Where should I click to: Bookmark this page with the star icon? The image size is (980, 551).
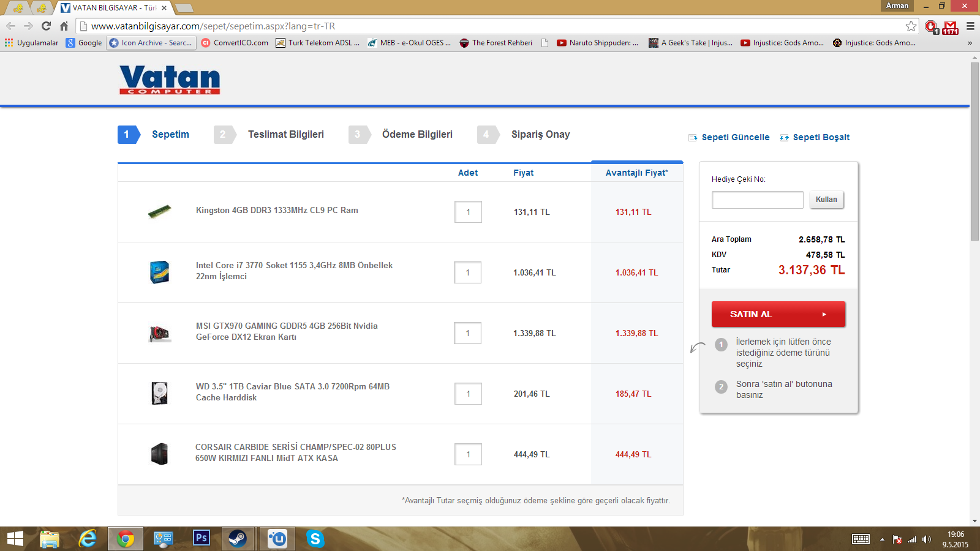(x=911, y=26)
